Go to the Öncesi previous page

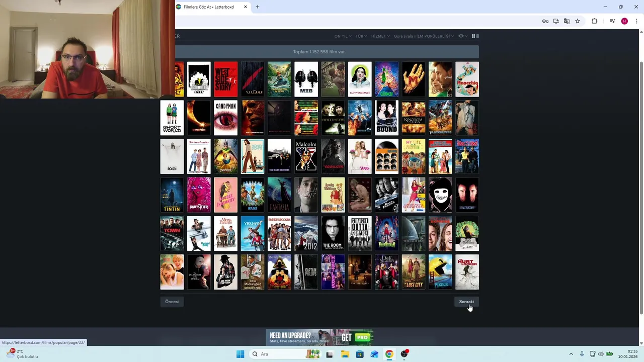click(172, 302)
